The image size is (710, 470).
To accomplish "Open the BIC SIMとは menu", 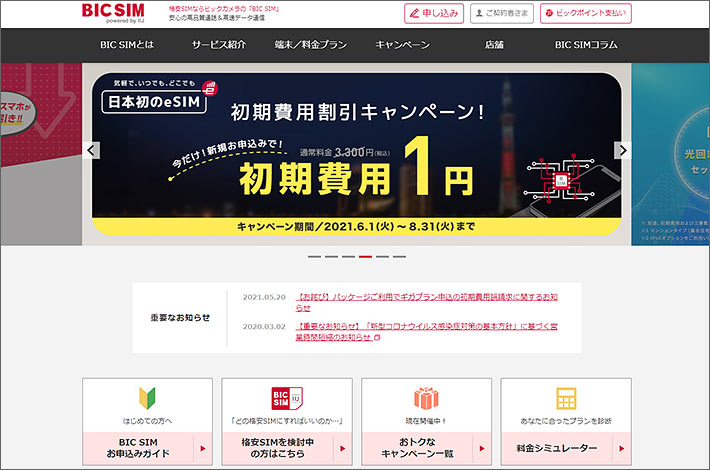I will coord(127,45).
